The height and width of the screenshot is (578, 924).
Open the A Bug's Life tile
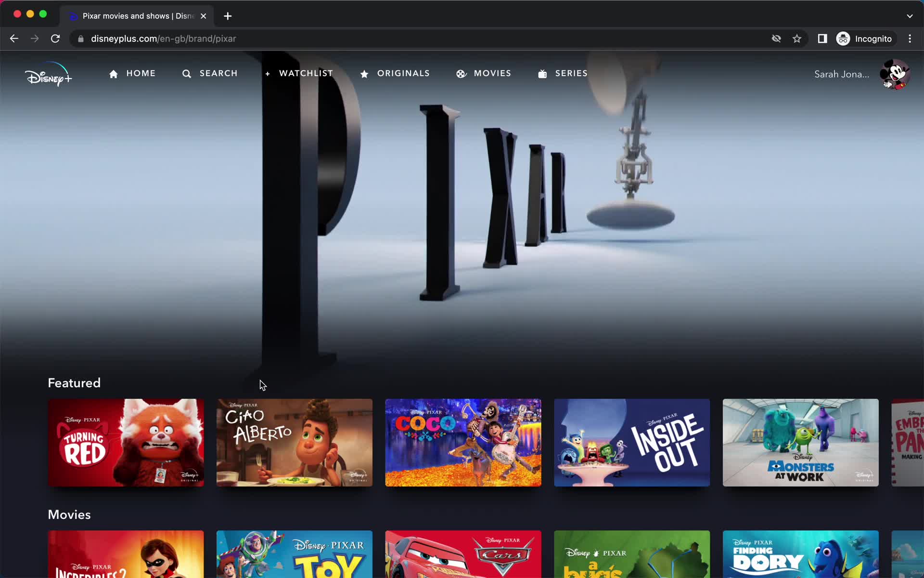pos(632,554)
